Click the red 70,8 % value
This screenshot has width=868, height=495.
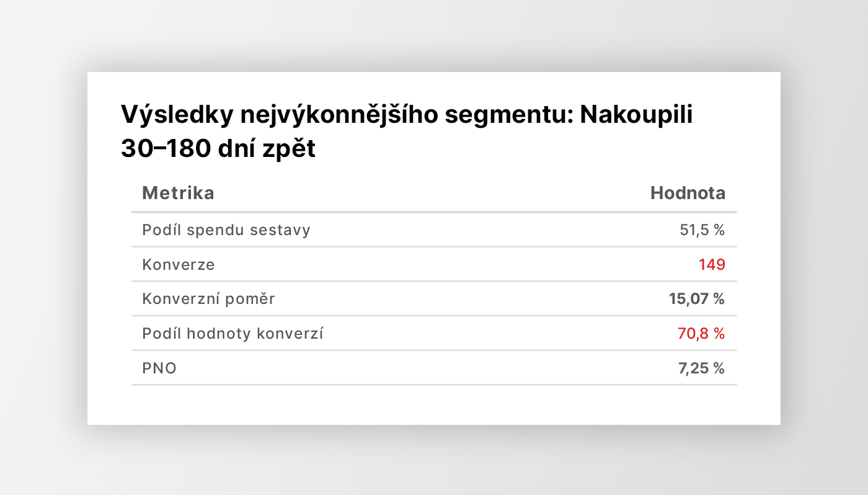(x=701, y=334)
